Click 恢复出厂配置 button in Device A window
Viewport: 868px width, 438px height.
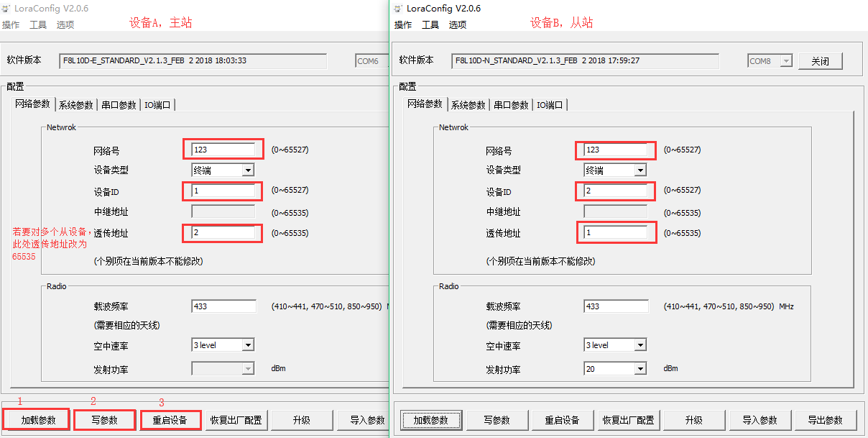(235, 420)
